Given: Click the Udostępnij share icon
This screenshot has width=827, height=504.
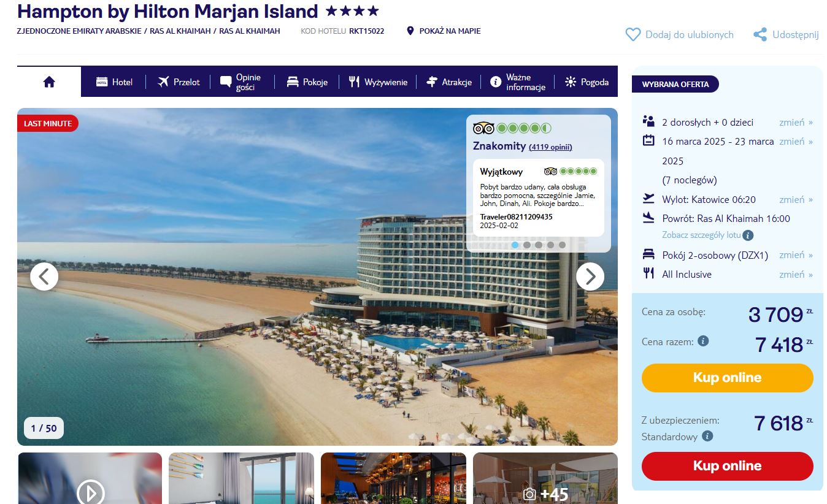Looking at the screenshot, I should [760, 35].
